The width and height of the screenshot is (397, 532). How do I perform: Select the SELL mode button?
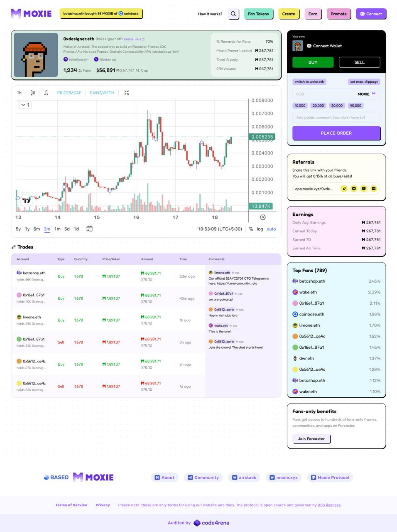coord(359,62)
